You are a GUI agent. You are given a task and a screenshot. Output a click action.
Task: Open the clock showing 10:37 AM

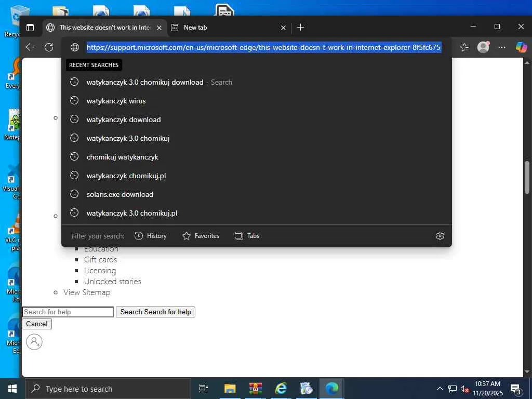(488, 389)
